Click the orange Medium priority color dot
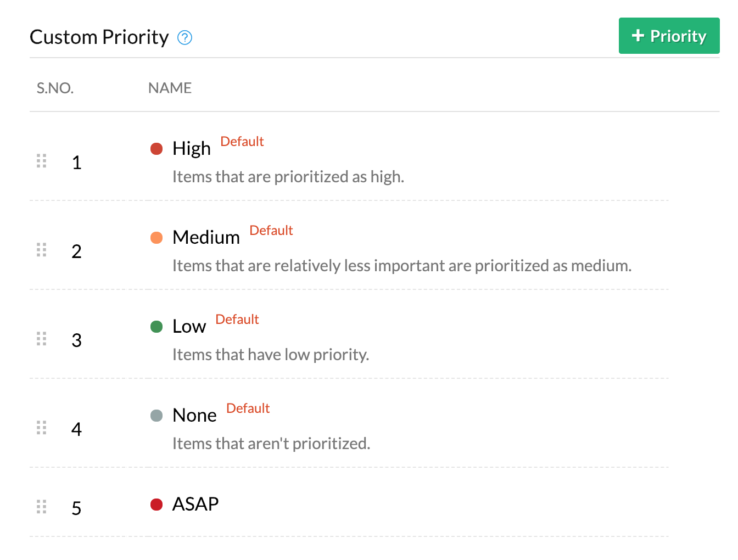The width and height of the screenshot is (738, 560). [156, 238]
